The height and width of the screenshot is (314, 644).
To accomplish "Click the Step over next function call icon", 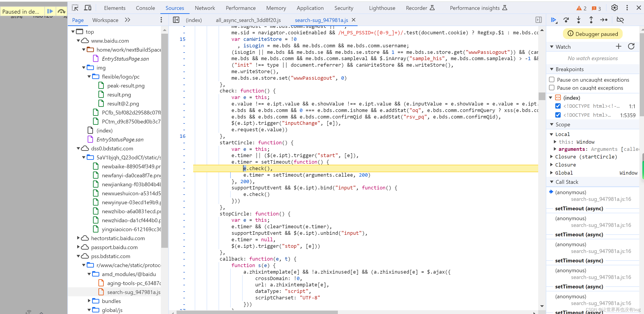I will pos(566,20).
